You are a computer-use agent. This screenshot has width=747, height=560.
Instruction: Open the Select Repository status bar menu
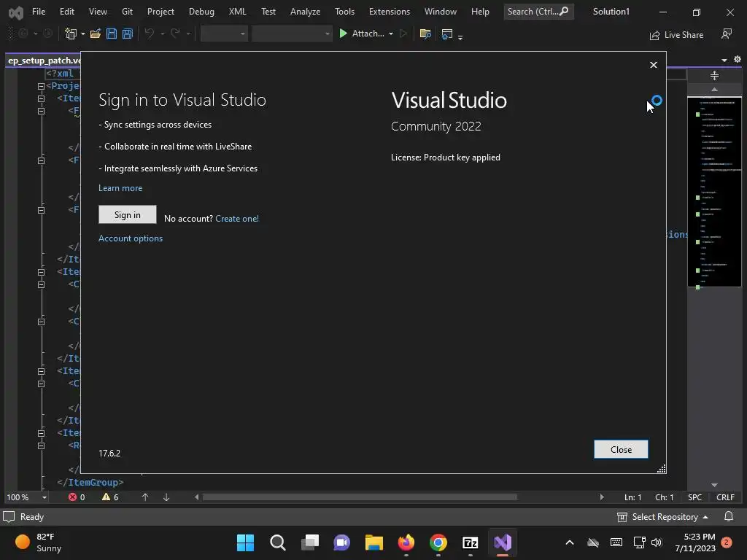(x=662, y=517)
